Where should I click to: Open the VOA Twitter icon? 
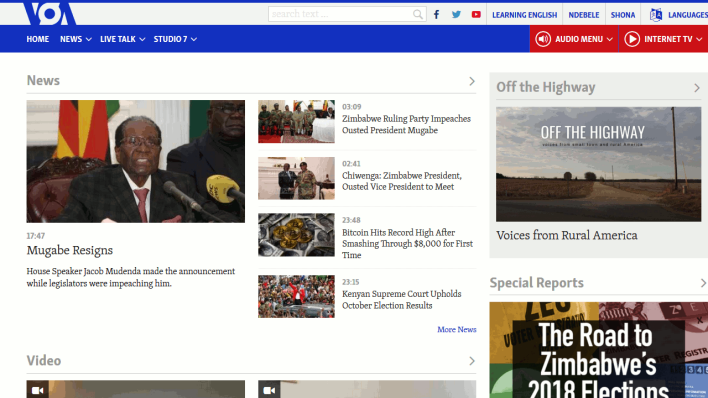point(456,14)
